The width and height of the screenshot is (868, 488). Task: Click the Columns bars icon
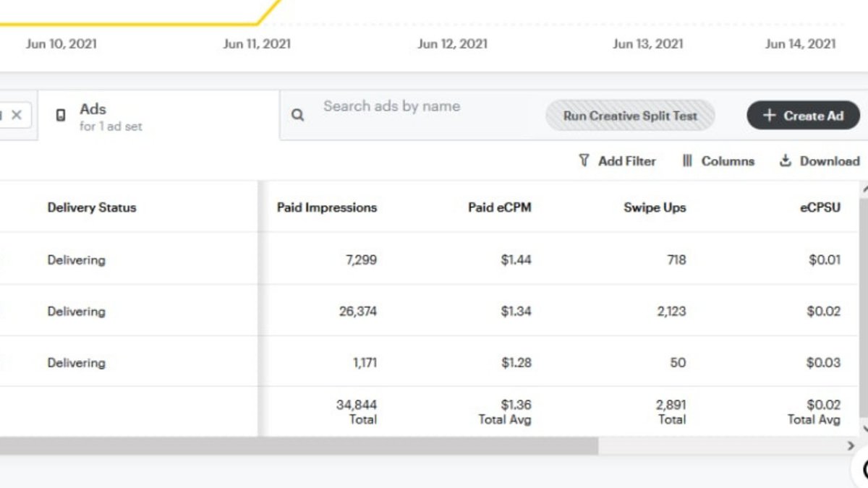click(x=687, y=160)
